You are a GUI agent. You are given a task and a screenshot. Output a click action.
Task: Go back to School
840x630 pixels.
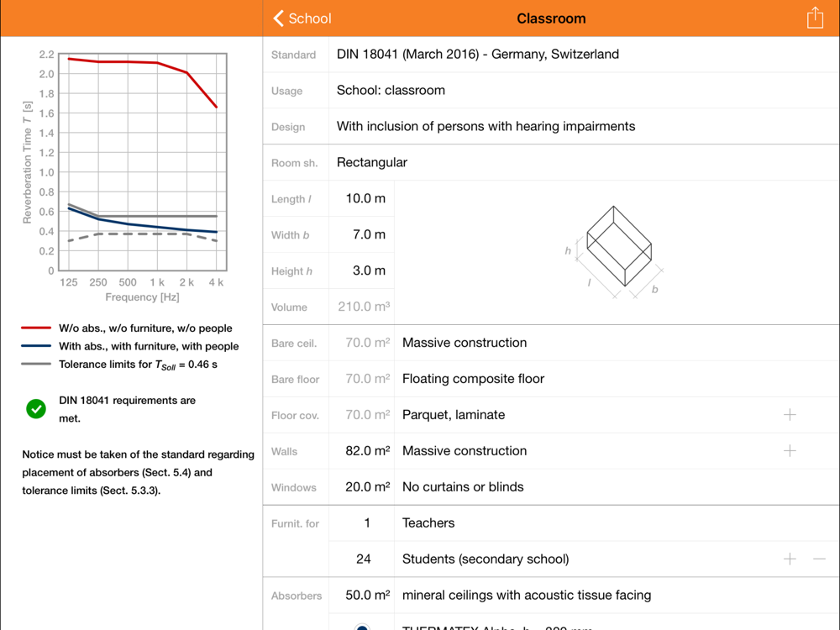click(302, 18)
